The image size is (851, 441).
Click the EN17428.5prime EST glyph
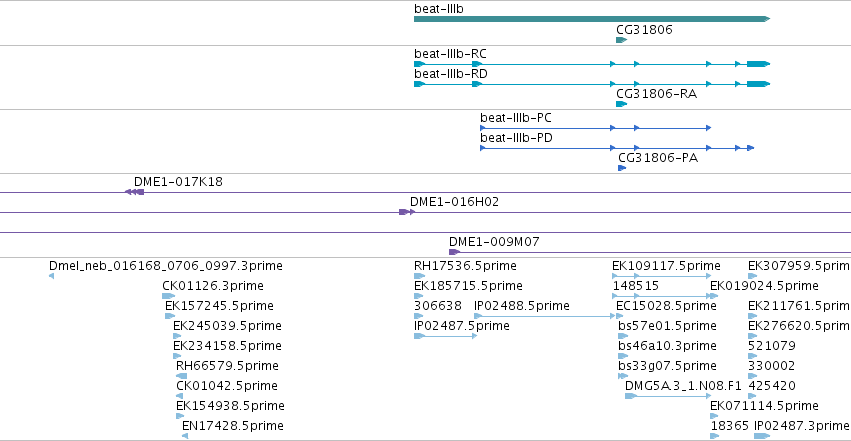[185, 436]
